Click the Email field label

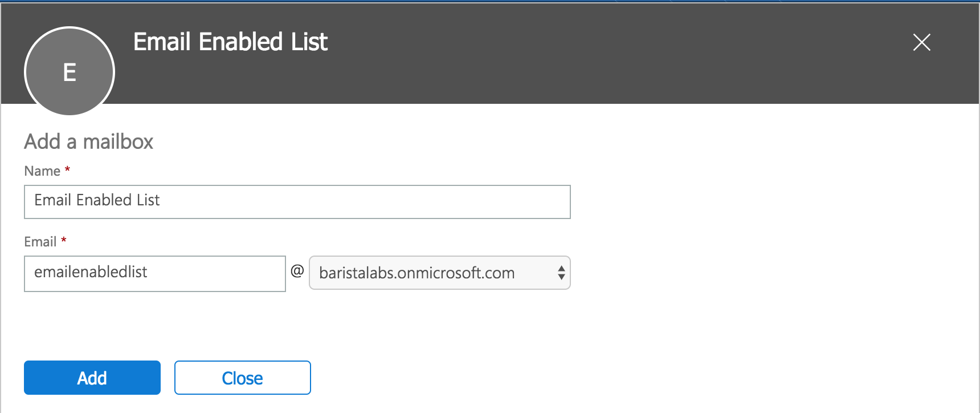pyautogui.click(x=40, y=242)
